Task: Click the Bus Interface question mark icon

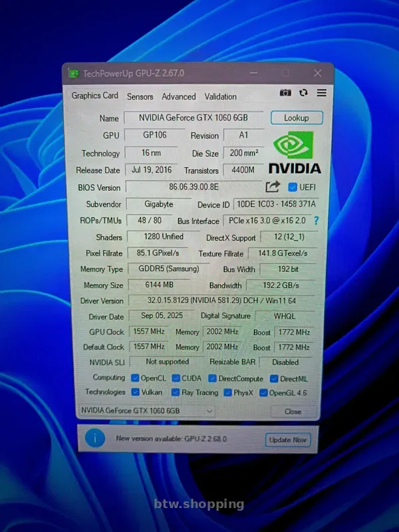Action: pyautogui.click(x=316, y=221)
